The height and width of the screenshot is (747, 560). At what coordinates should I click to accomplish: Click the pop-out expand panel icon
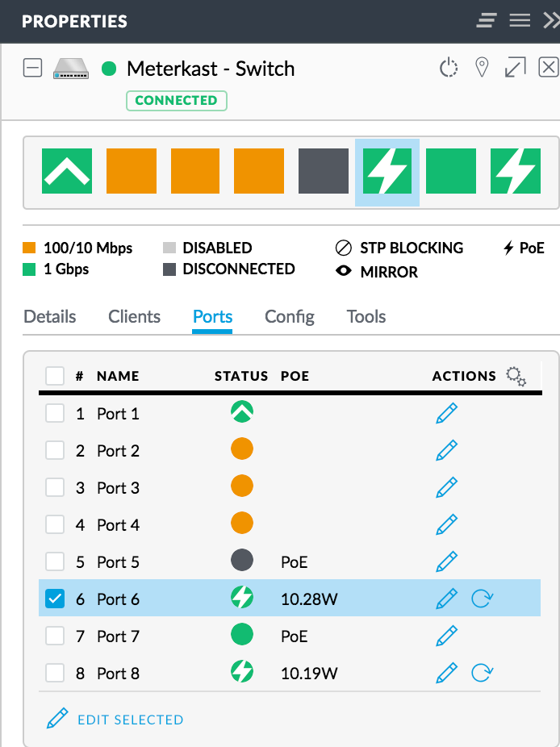coord(515,67)
